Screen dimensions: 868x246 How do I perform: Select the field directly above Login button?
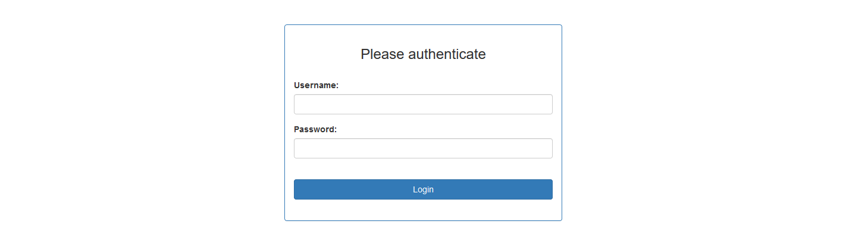tap(423, 148)
